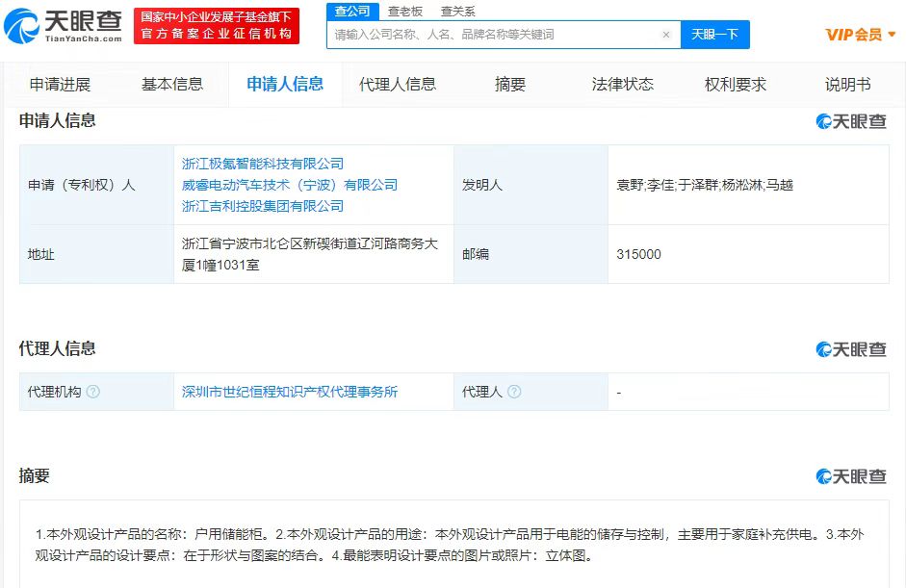Open 浙江极氪智能科技有限公司 company link
Viewport: 906px width, 588px height.
coord(263,164)
